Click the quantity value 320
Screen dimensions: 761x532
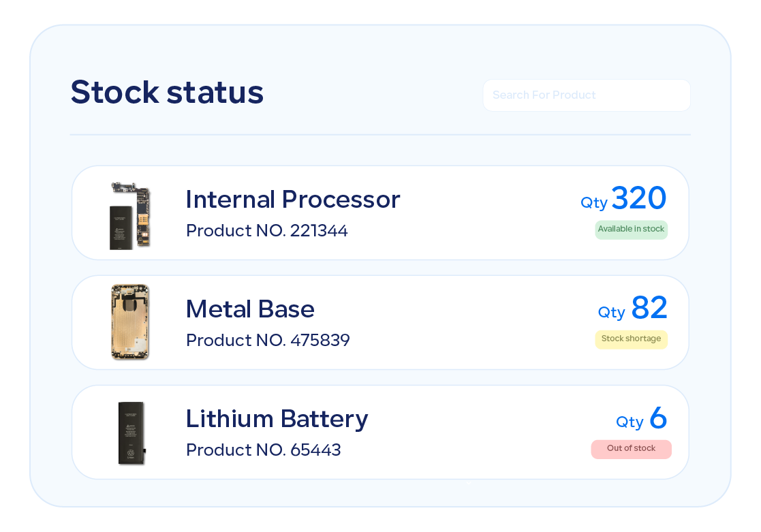pyautogui.click(x=638, y=198)
